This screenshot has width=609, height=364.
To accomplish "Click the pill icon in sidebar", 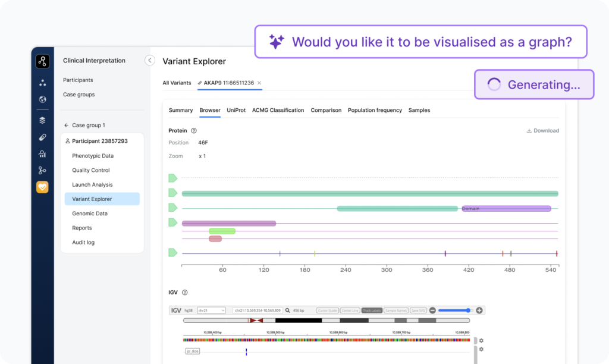I will [x=42, y=137].
